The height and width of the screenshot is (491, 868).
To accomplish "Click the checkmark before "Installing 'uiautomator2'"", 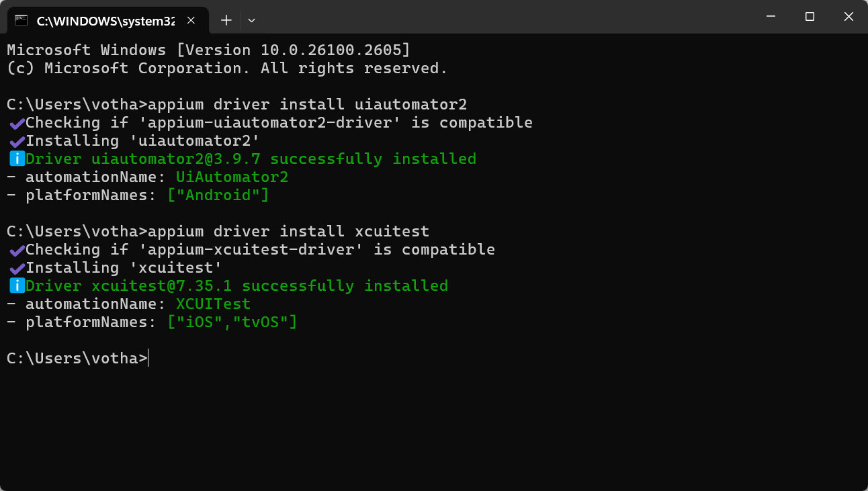I will pyautogui.click(x=17, y=141).
